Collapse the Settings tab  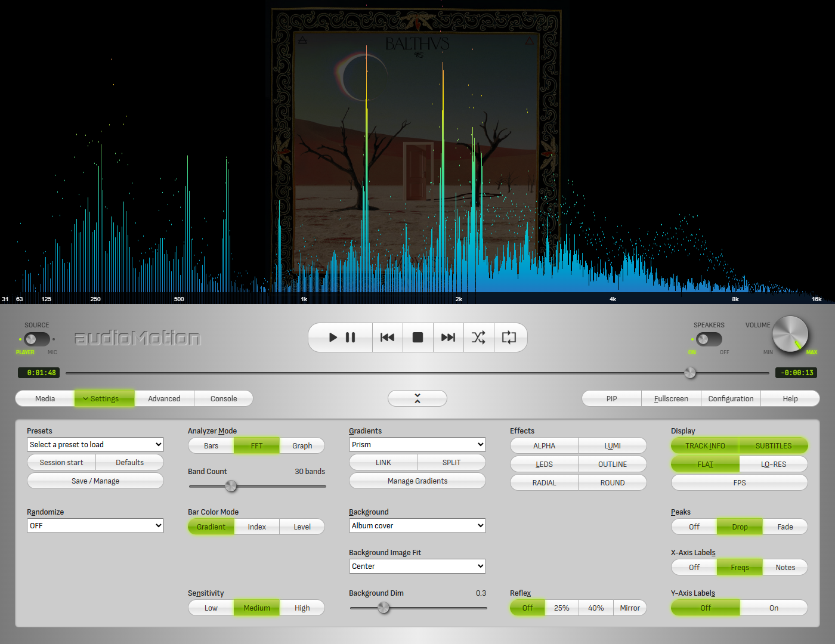click(x=104, y=398)
